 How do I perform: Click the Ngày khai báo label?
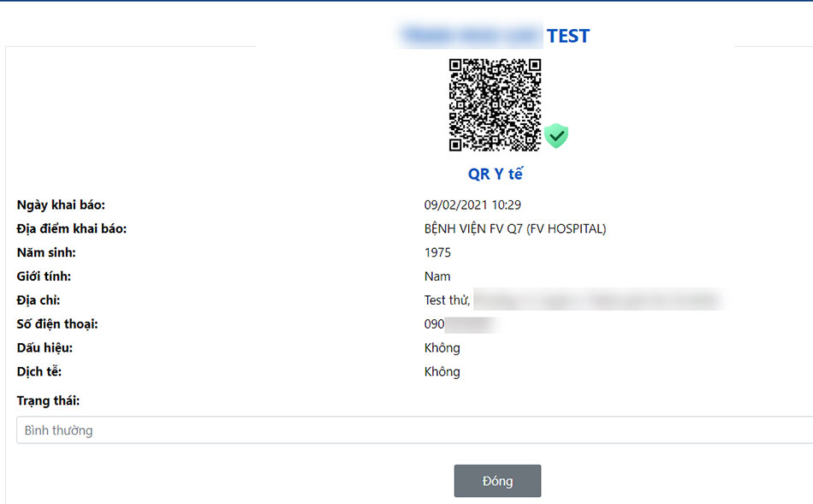tap(61, 205)
